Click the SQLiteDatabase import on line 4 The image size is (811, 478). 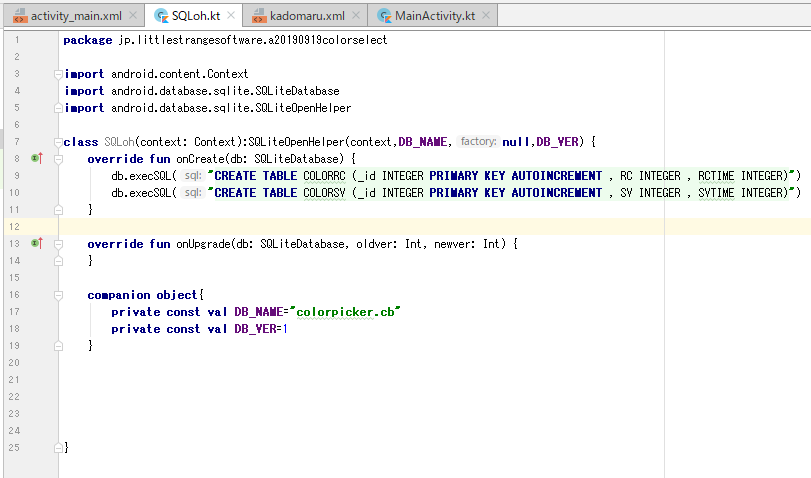225,91
